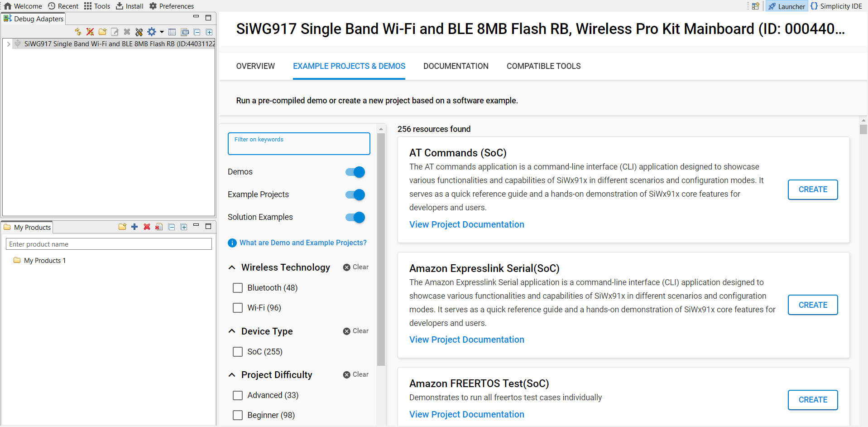Switch to the Documentation tab
The image size is (868, 427).
pyautogui.click(x=456, y=66)
